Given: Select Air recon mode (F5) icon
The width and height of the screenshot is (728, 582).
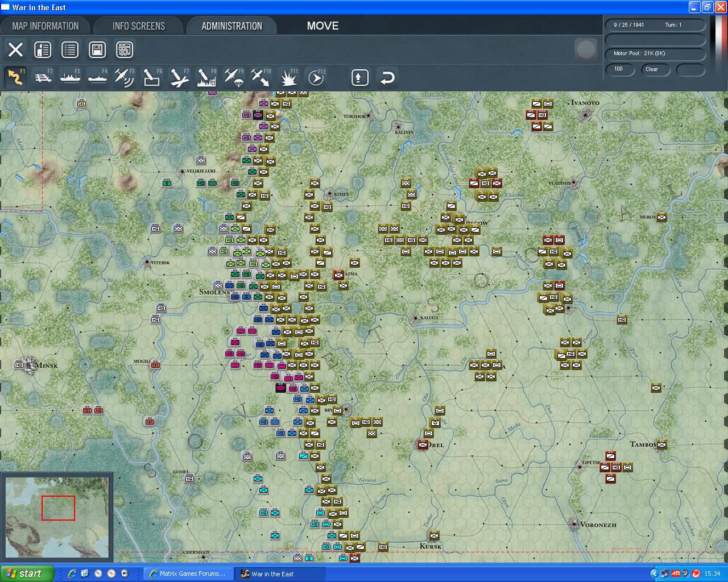Looking at the screenshot, I should click(x=125, y=77).
